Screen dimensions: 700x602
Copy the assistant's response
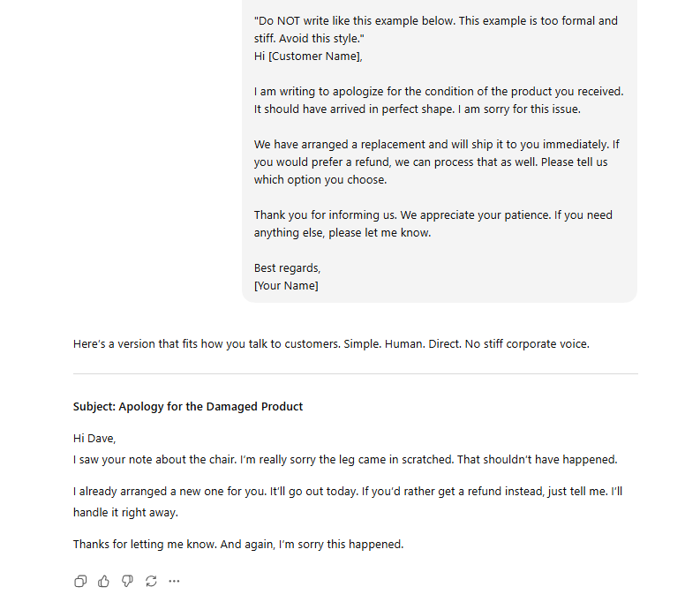(x=80, y=581)
